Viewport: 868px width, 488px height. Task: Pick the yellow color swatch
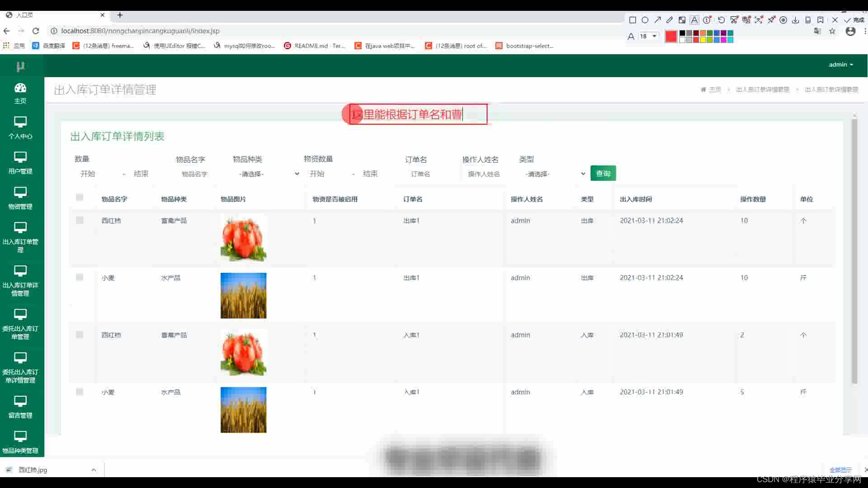(x=703, y=40)
